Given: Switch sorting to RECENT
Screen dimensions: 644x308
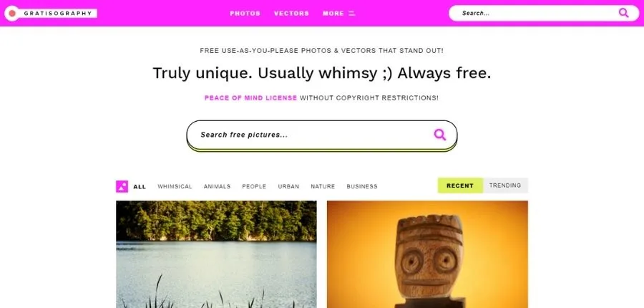Looking at the screenshot, I should coord(460,186).
